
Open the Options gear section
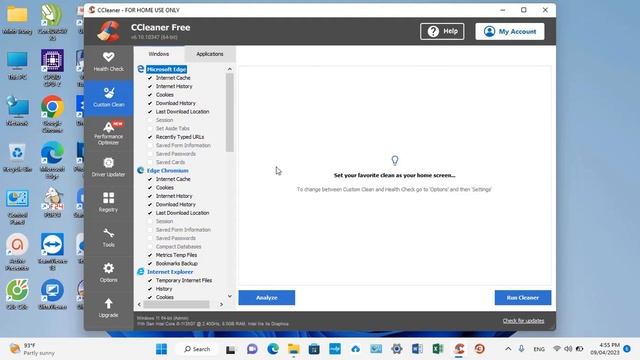109,273
